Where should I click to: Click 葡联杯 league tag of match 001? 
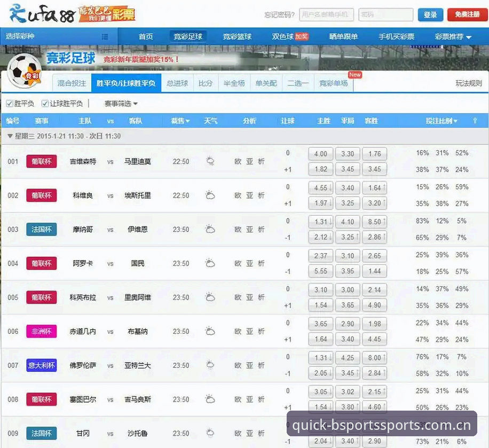tap(42, 161)
